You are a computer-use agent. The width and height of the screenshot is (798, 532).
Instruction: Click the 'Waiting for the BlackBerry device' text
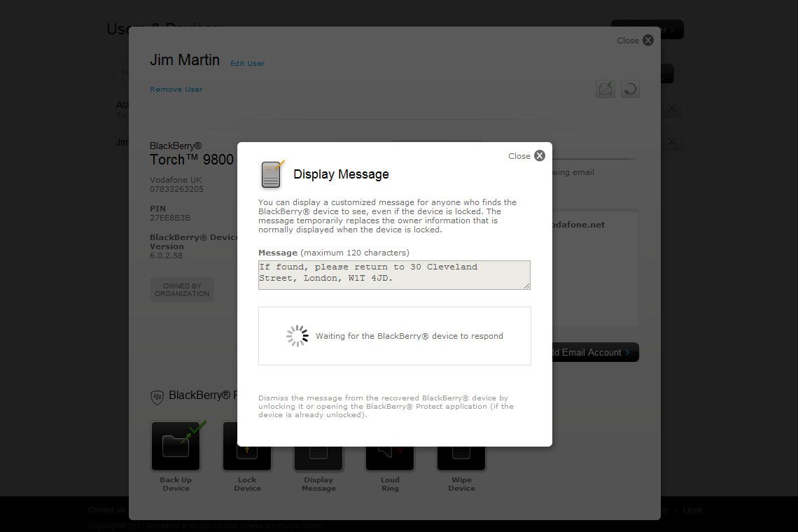[409, 336]
